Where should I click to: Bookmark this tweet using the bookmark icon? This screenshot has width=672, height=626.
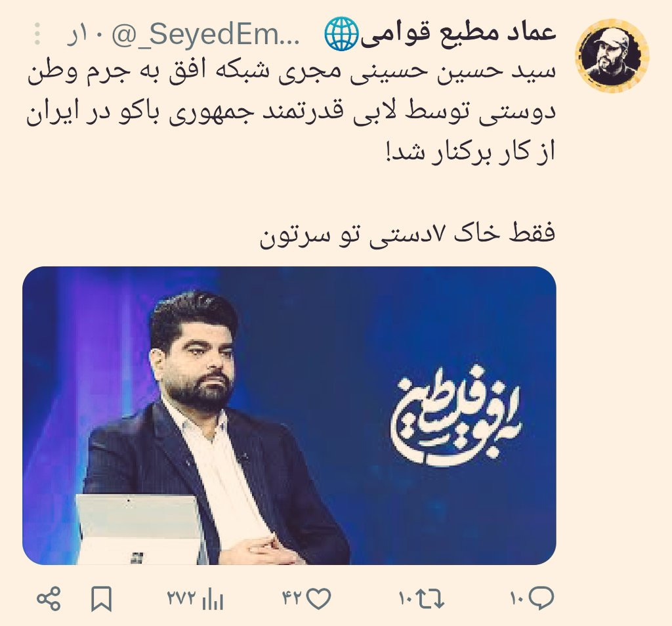102,598
